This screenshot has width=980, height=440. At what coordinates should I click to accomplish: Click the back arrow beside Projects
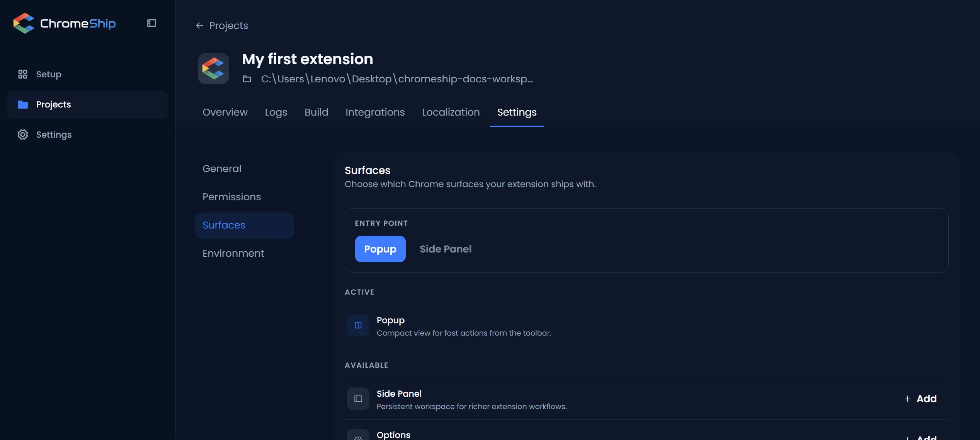click(199, 26)
